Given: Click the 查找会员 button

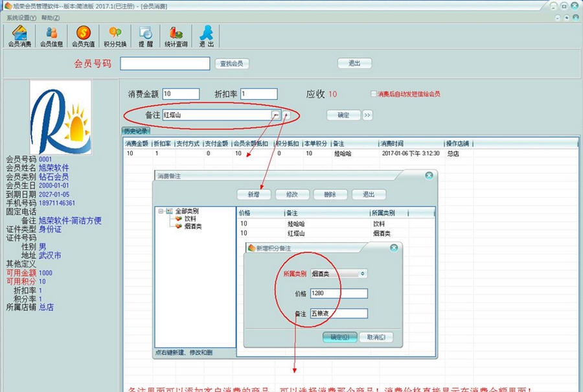Looking at the screenshot, I should 232,63.
